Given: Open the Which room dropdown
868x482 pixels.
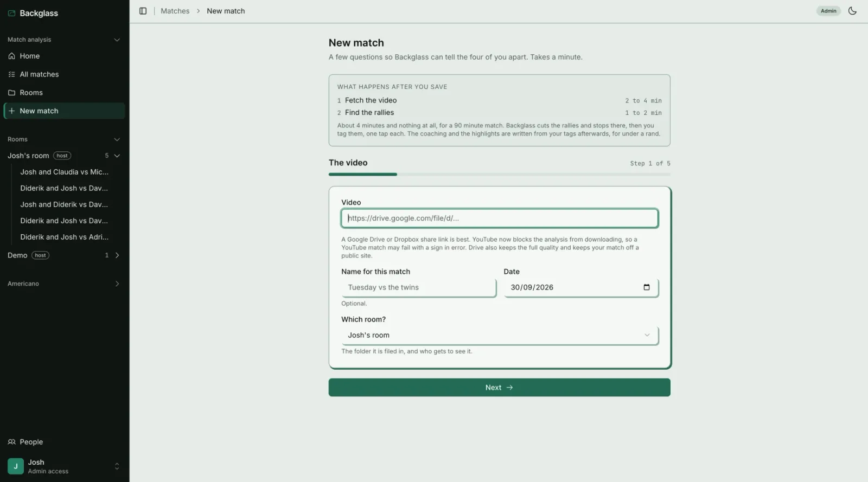Looking at the screenshot, I should pyautogui.click(x=500, y=335).
